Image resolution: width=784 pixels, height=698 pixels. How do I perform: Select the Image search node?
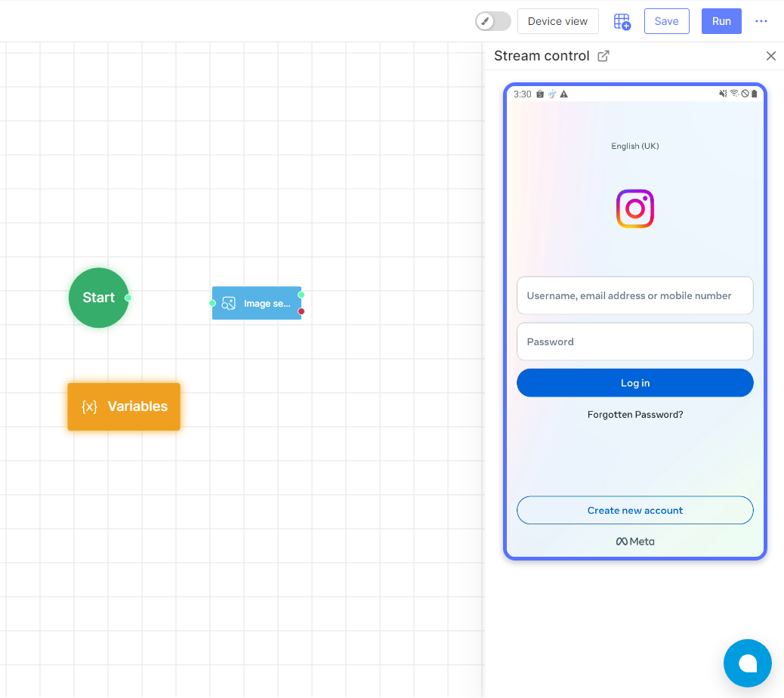(257, 303)
